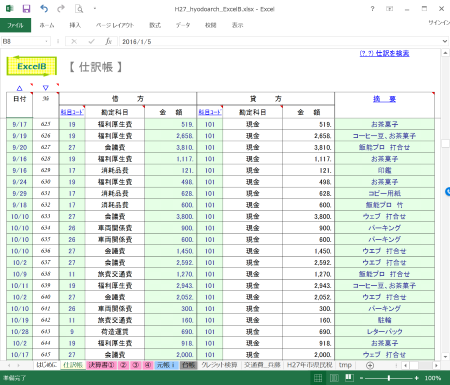This screenshot has width=450, height=385.
Task: Click vertical scrollbar up arrow
Action: coord(445,53)
